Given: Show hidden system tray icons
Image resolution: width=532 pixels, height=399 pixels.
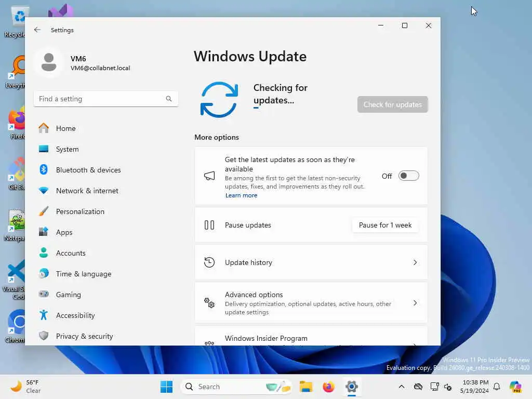Looking at the screenshot, I should pyautogui.click(x=402, y=387).
